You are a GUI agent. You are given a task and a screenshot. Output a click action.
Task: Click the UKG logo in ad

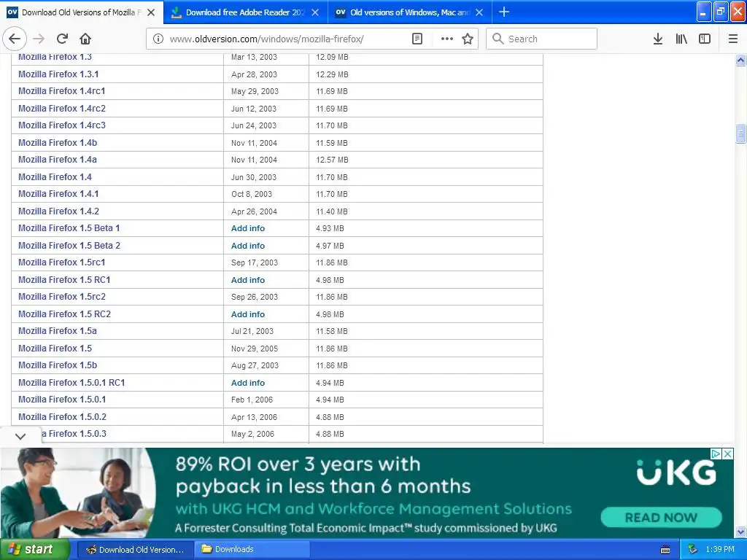[x=677, y=472]
